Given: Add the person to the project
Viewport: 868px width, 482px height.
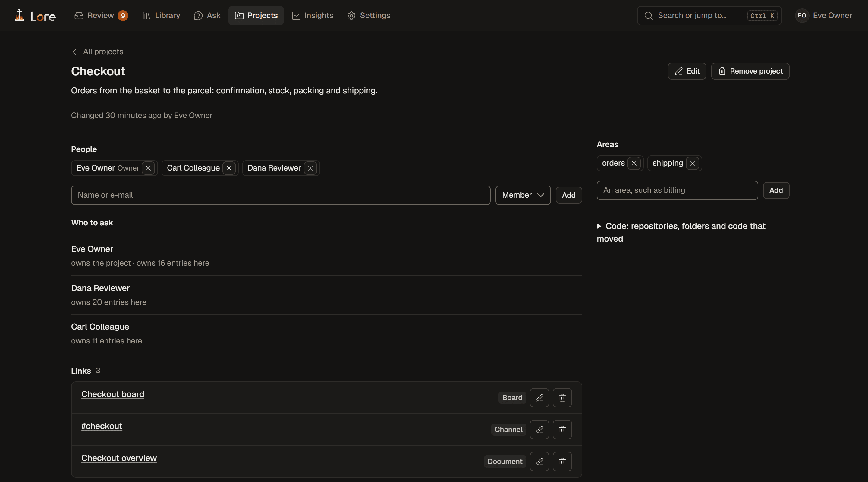Looking at the screenshot, I should [x=569, y=195].
